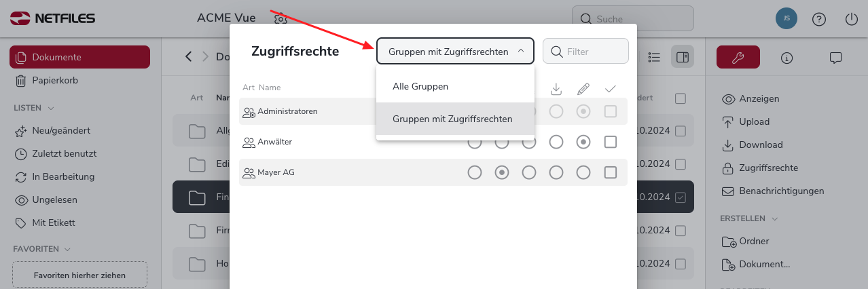
Task: Select Gruppen mit Zugriffsrechten option
Action: coord(452,119)
